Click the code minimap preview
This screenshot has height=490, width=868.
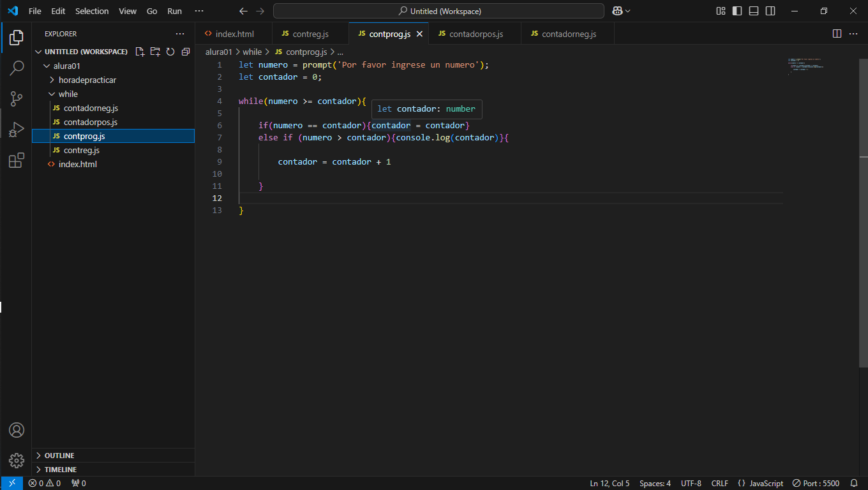(x=805, y=66)
